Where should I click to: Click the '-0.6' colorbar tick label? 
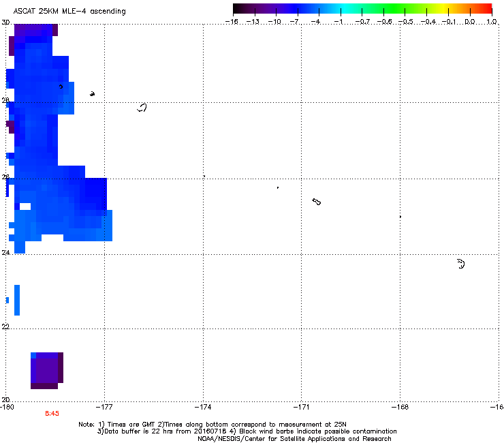click(x=384, y=22)
